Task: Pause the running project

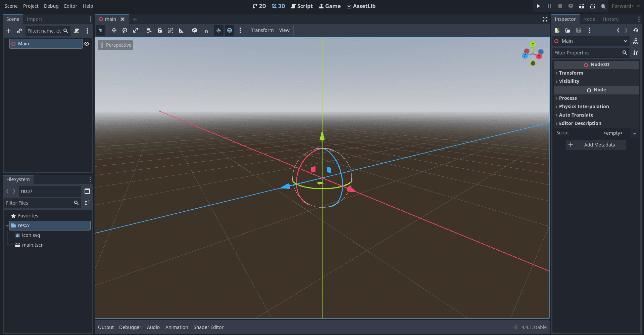Action: click(x=549, y=6)
